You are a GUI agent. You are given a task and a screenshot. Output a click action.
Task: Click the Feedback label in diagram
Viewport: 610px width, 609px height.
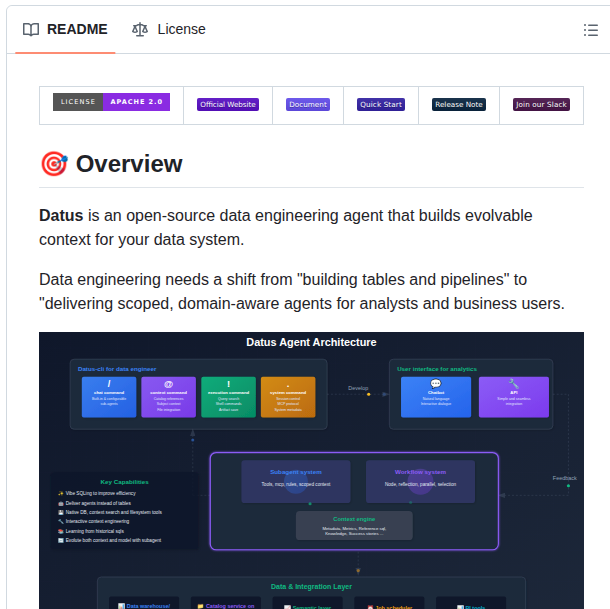564,478
